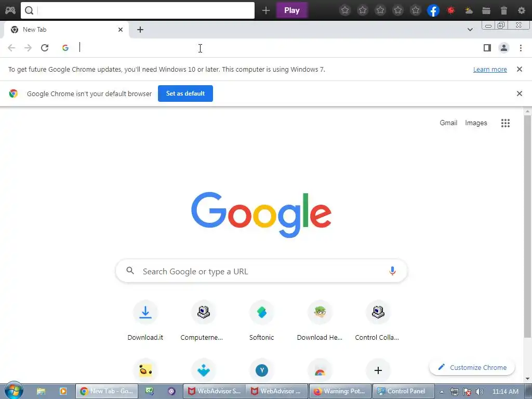Expand the tab search chevron
This screenshot has height=399, width=532.
coord(470,30)
